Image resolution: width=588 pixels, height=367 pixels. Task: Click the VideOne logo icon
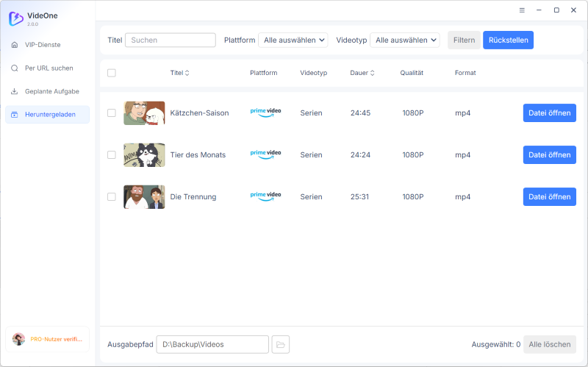(x=15, y=18)
